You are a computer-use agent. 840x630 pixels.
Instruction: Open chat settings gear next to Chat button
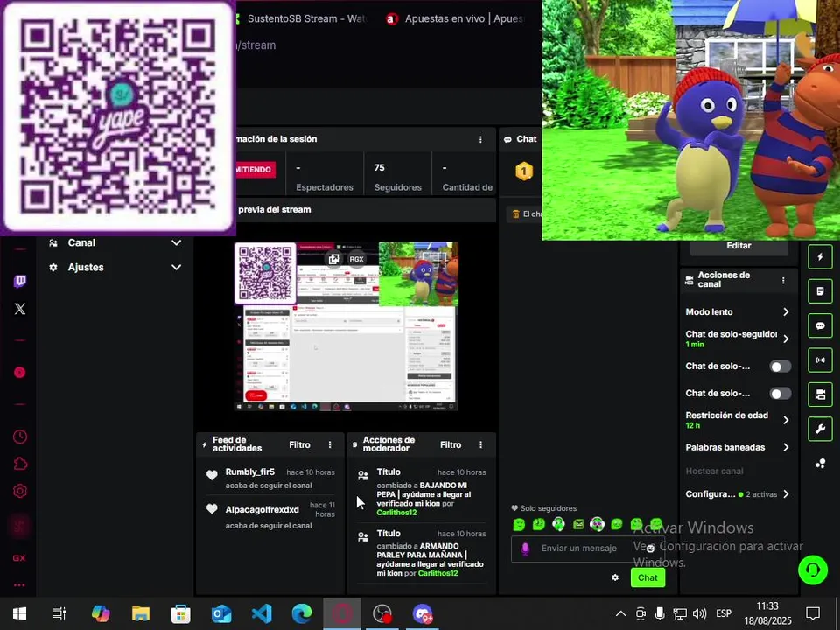pos(615,577)
